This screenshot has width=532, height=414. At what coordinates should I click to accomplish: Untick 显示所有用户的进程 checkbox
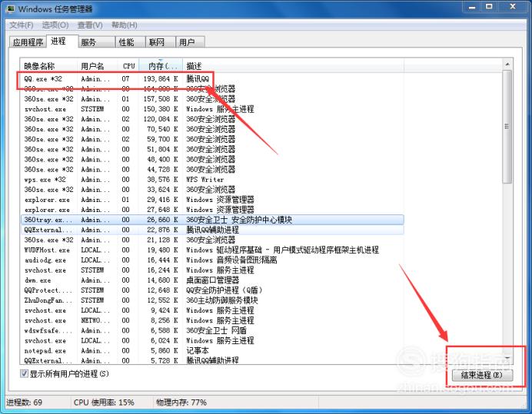(x=24, y=373)
